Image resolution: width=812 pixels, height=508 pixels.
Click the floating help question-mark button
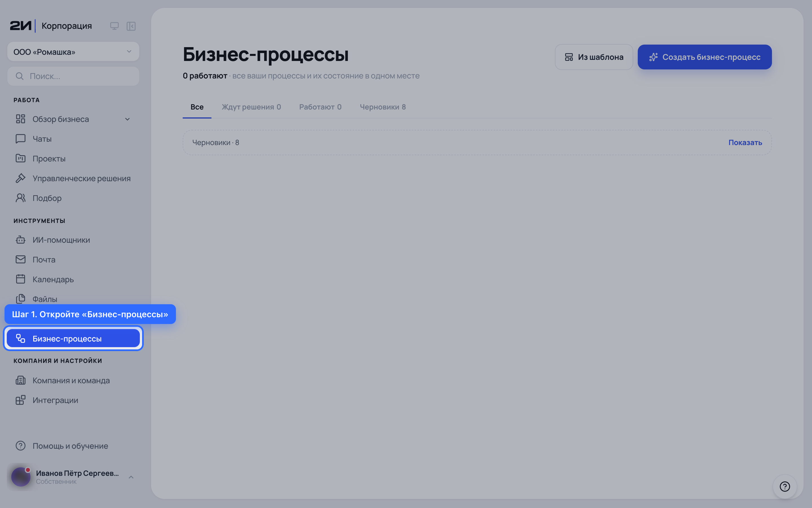(x=784, y=486)
